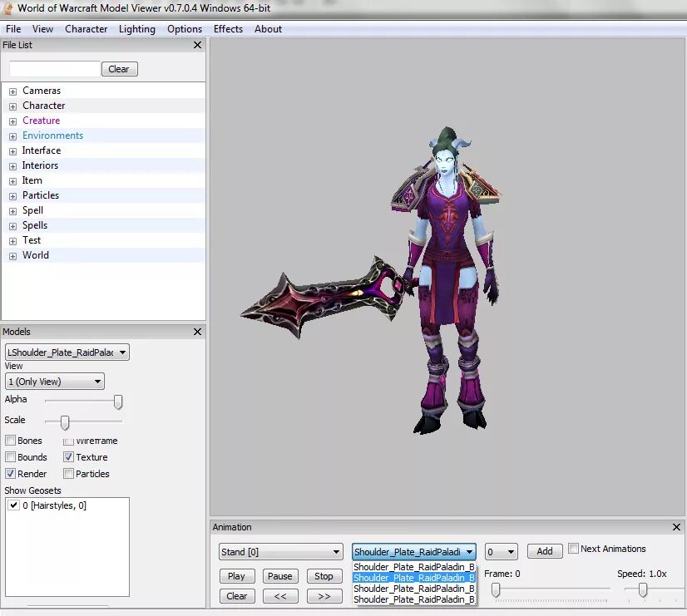Close the Models panel
Screen dimensions: 687x616
pos(198,332)
